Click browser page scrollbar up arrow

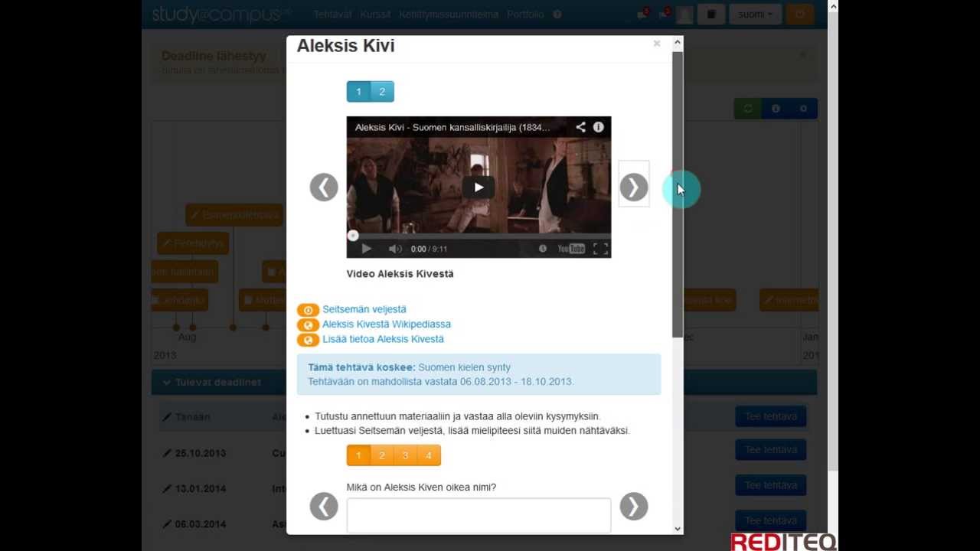[x=833, y=5]
